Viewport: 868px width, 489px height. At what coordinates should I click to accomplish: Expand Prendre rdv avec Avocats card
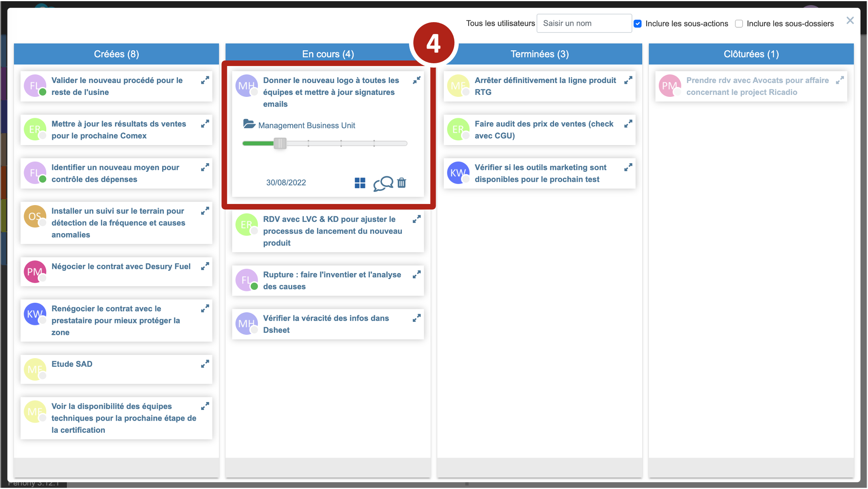click(x=840, y=80)
